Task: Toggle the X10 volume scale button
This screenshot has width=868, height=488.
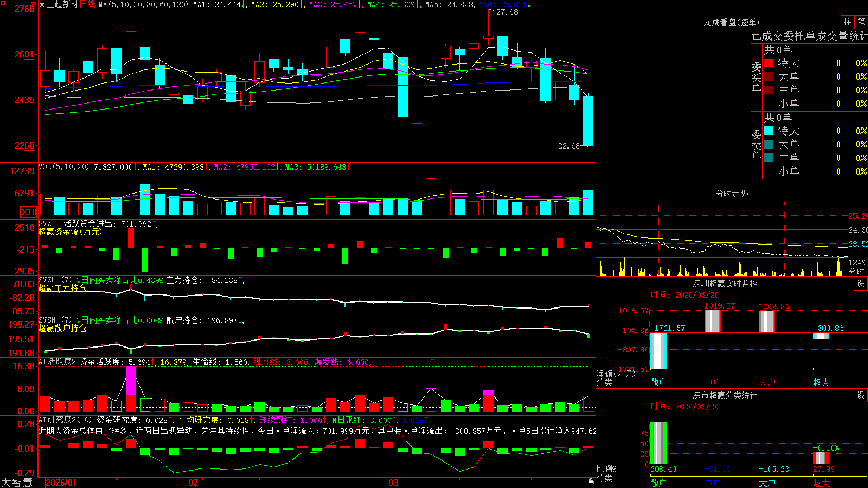Action: (29, 212)
